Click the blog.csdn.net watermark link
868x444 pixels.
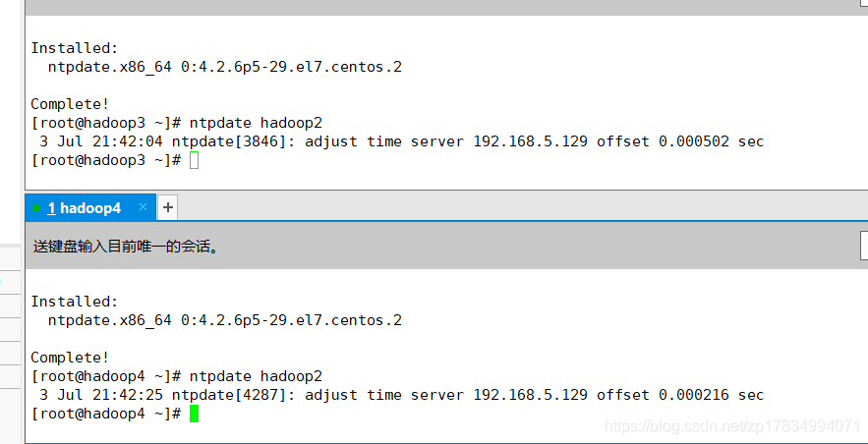point(732,426)
